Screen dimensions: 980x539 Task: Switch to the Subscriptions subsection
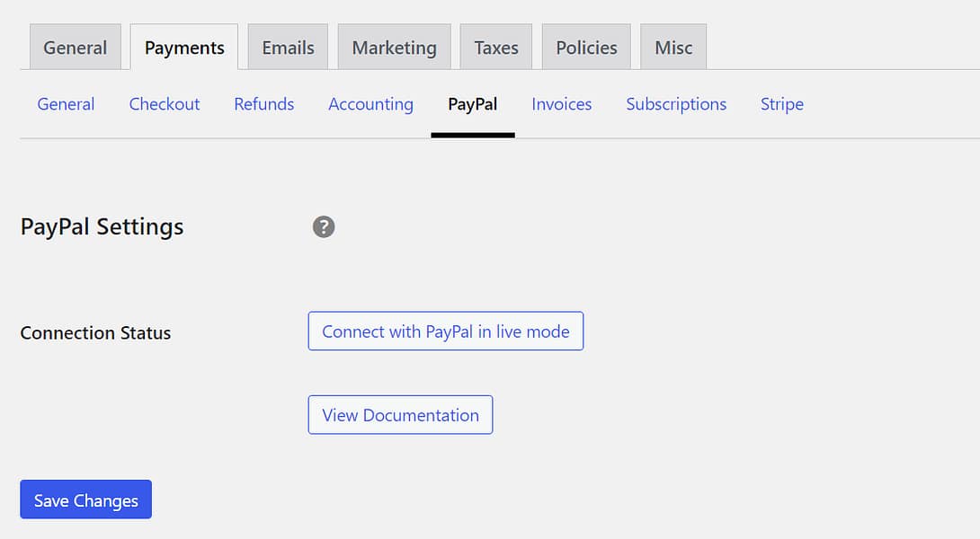coord(676,104)
